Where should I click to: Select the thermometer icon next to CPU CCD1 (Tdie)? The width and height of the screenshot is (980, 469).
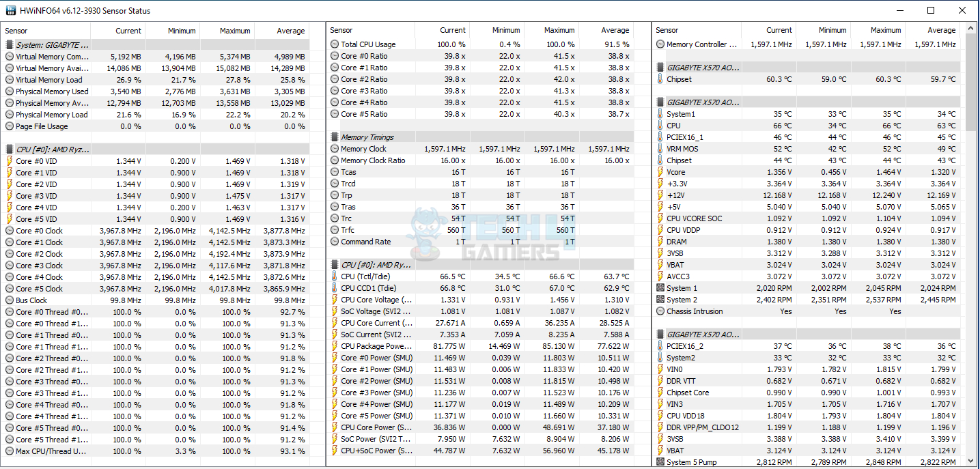(335, 288)
